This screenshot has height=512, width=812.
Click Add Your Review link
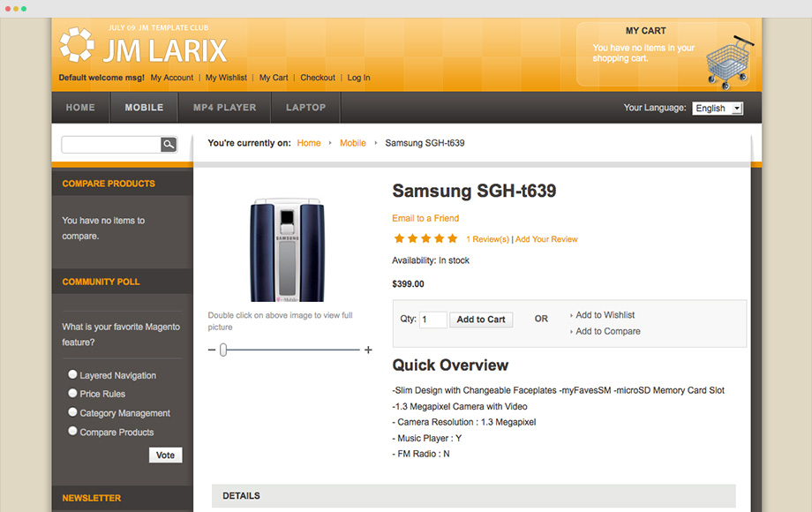(546, 239)
